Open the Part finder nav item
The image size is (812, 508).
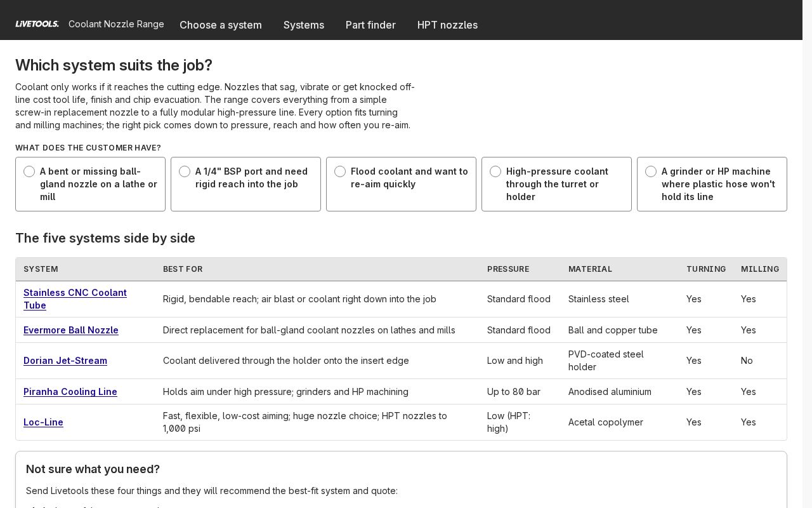370,25
